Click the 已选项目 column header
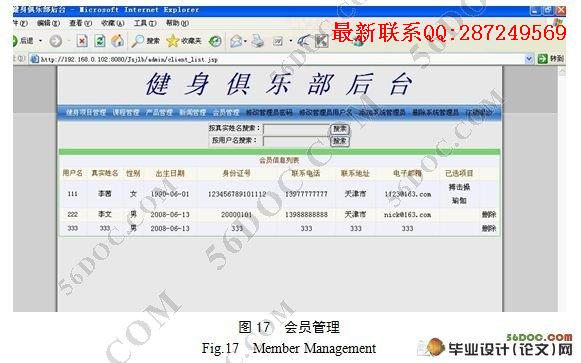Screen dimensions: 581x363 pos(459,173)
